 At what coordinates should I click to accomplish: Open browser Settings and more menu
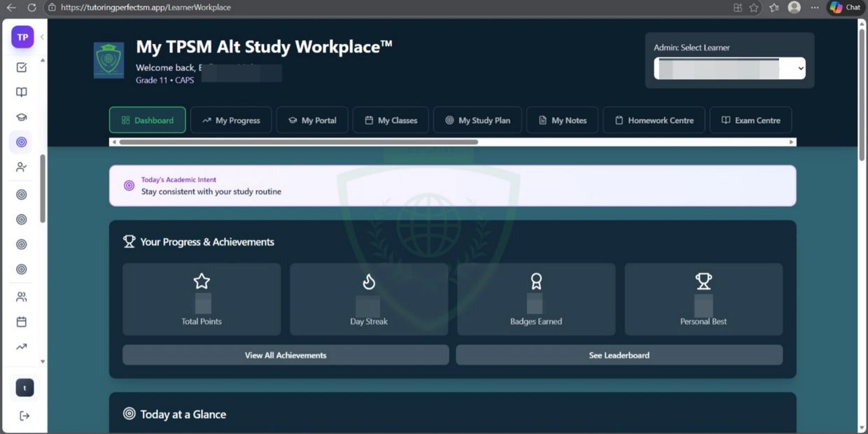(x=814, y=8)
